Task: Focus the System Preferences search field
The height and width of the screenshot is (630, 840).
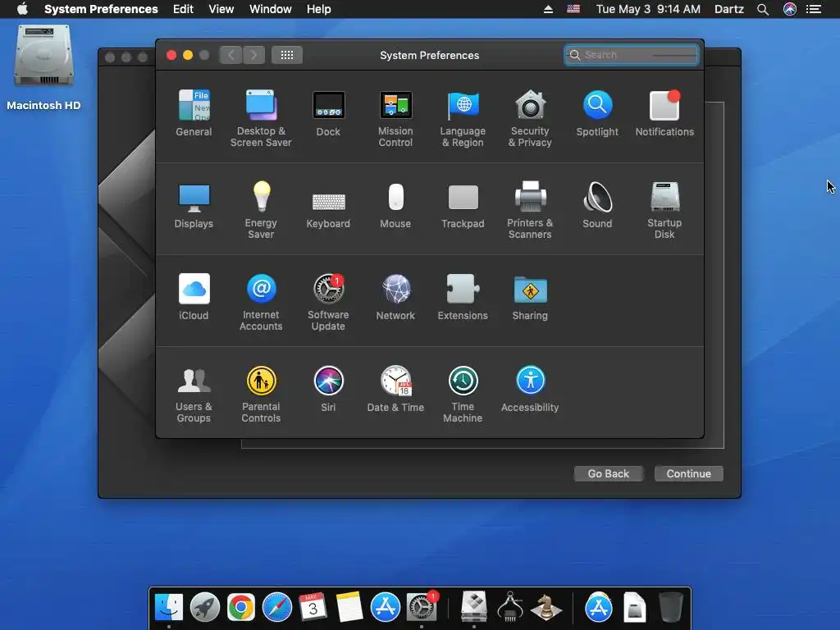Action: click(631, 55)
